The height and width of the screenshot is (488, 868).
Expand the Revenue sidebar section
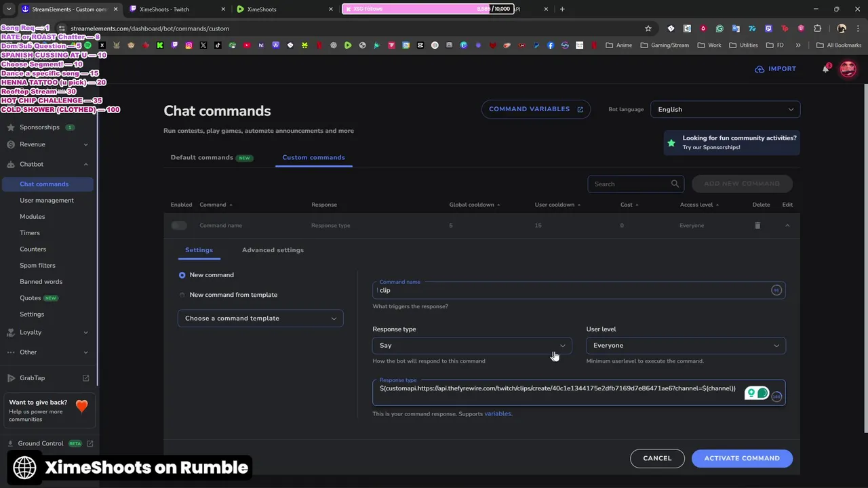(85, 144)
